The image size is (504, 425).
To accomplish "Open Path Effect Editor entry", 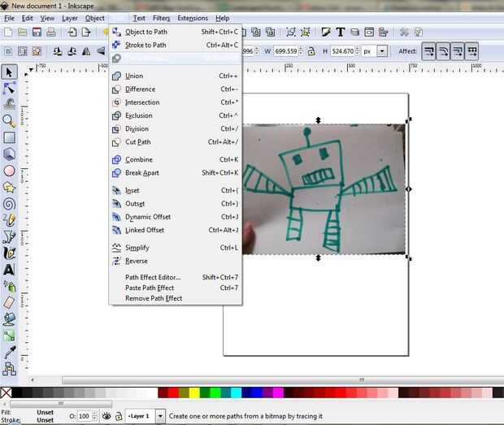I will tap(175, 277).
